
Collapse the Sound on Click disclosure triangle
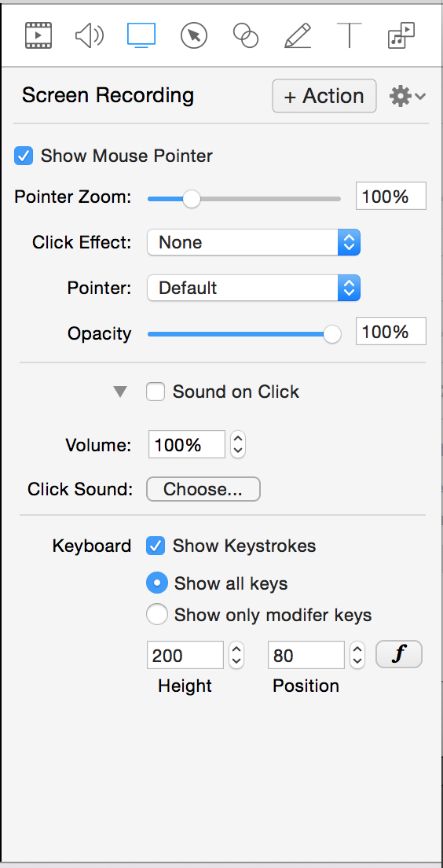(x=120, y=392)
